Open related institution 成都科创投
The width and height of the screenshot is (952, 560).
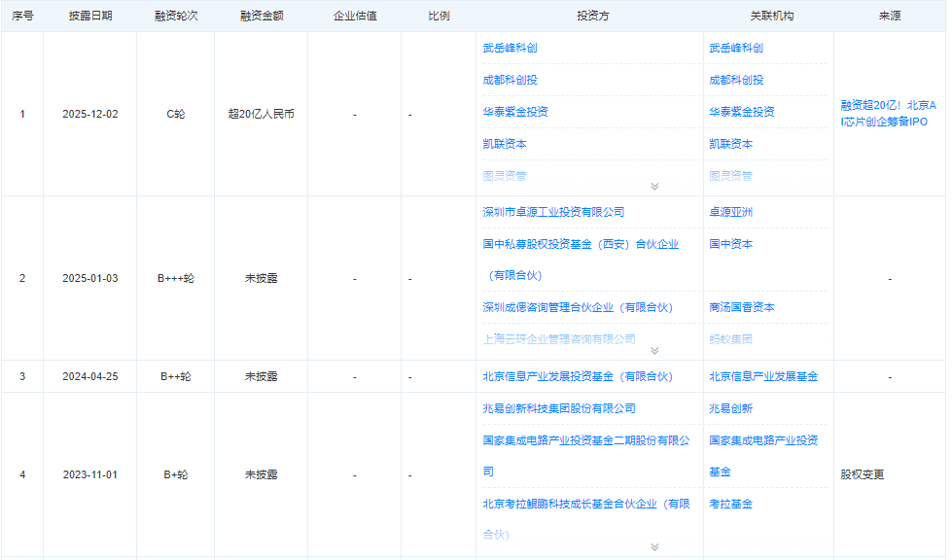tap(736, 80)
